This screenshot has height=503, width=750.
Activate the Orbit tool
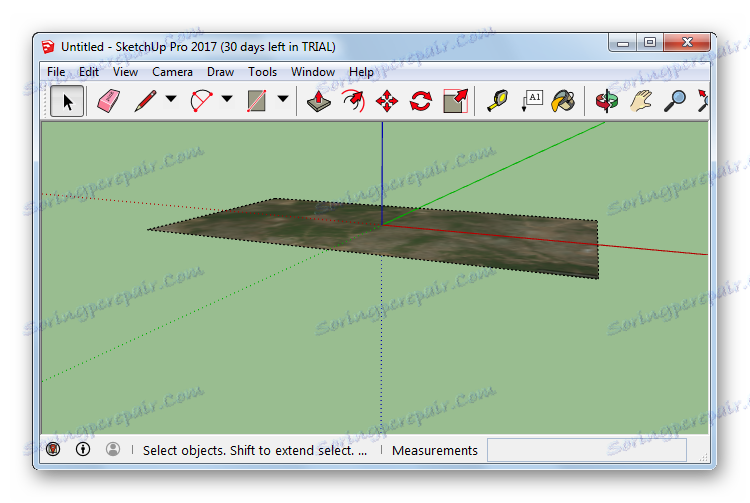tap(607, 101)
